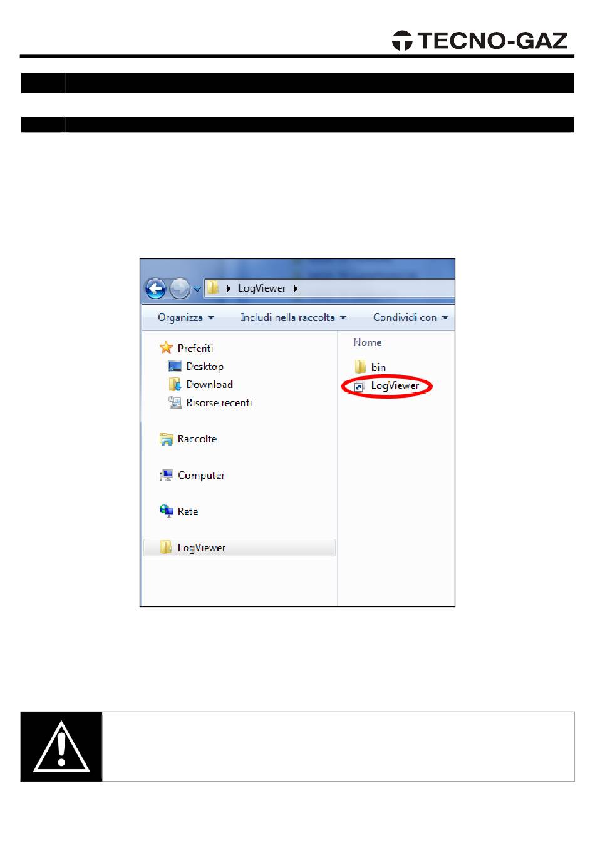Select Rete network icon
The height and width of the screenshot is (868, 595).
click(x=166, y=511)
